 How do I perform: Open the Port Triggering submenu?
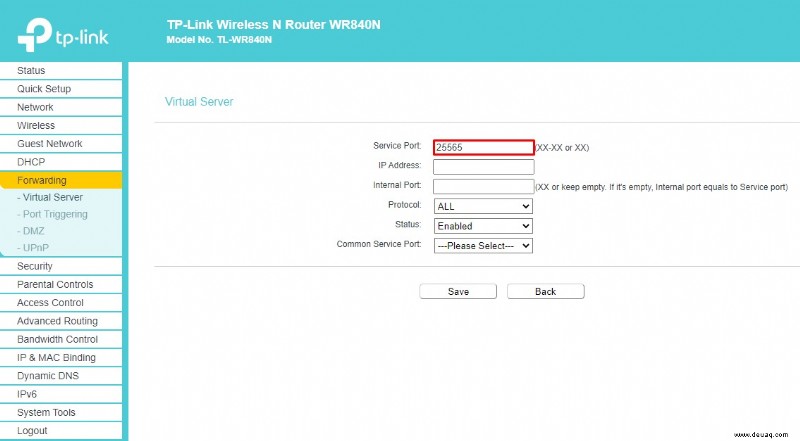[52, 214]
